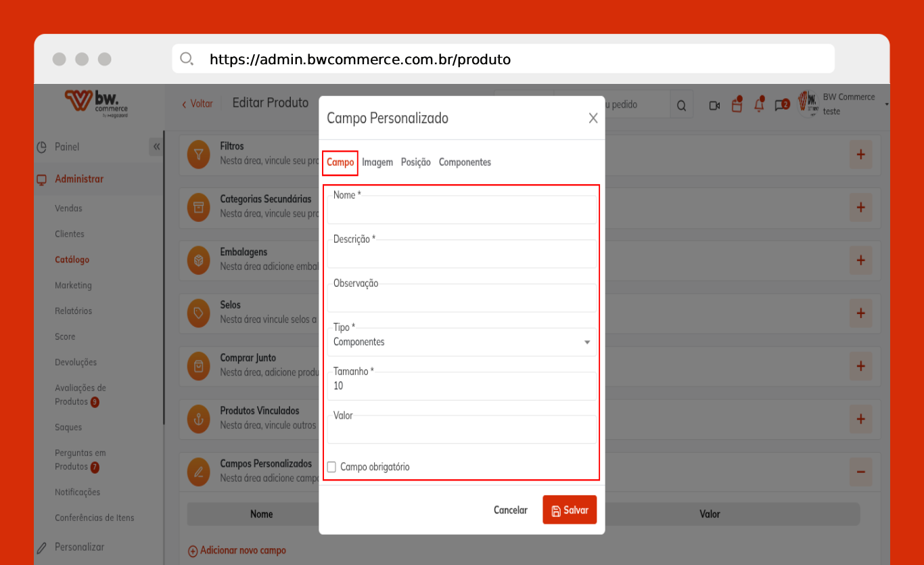Go to Notificações
The image size is (924, 565).
[77, 493]
